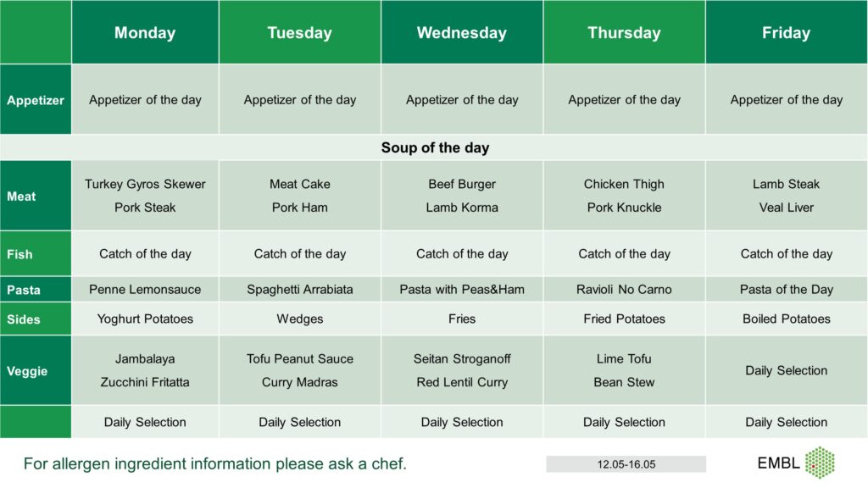Click the Beef Burger menu item
868x488 pixels.
pos(462,184)
